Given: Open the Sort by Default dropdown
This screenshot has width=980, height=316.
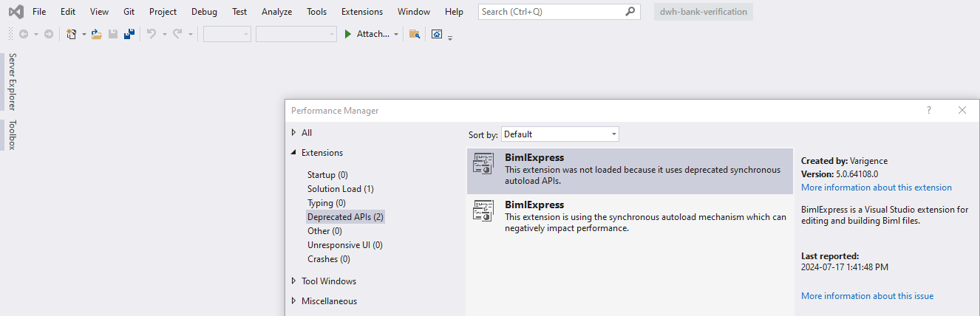Looking at the screenshot, I should (x=560, y=134).
